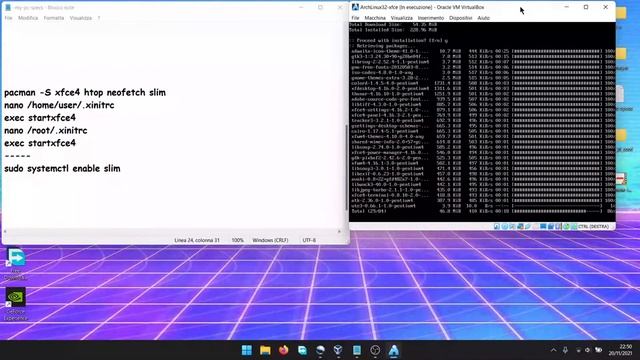Click the USB devices icon in VirtualBox status bar
The width and height of the screenshot is (640, 360).
coord(528,227)
